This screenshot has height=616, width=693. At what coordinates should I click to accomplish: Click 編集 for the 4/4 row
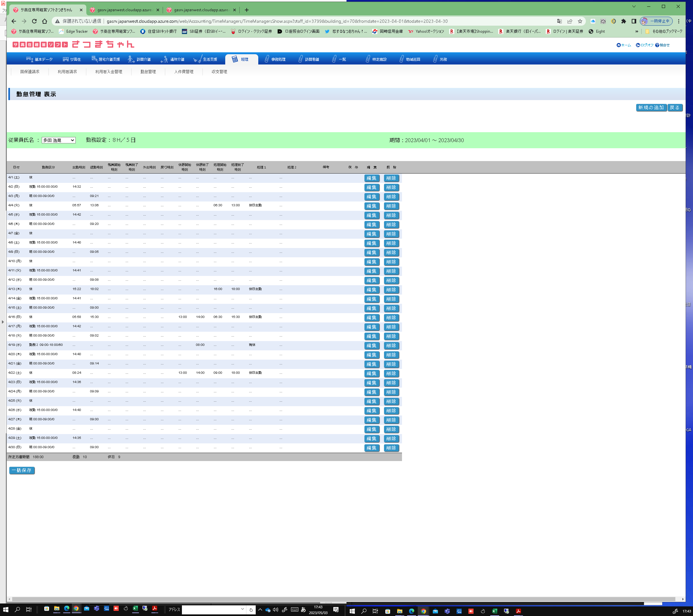point(371,206)
